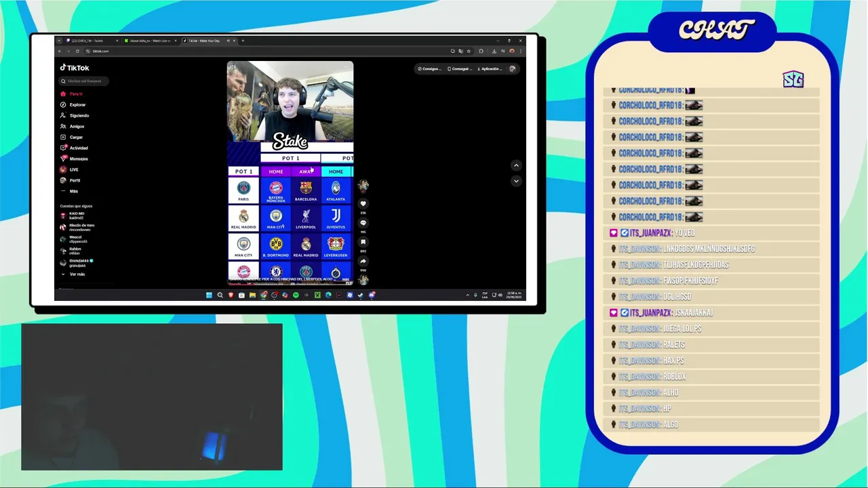The height and width of the screenshot is (488, 868).
Task: Open the LIVE section
Action: (x=70, y=169)
